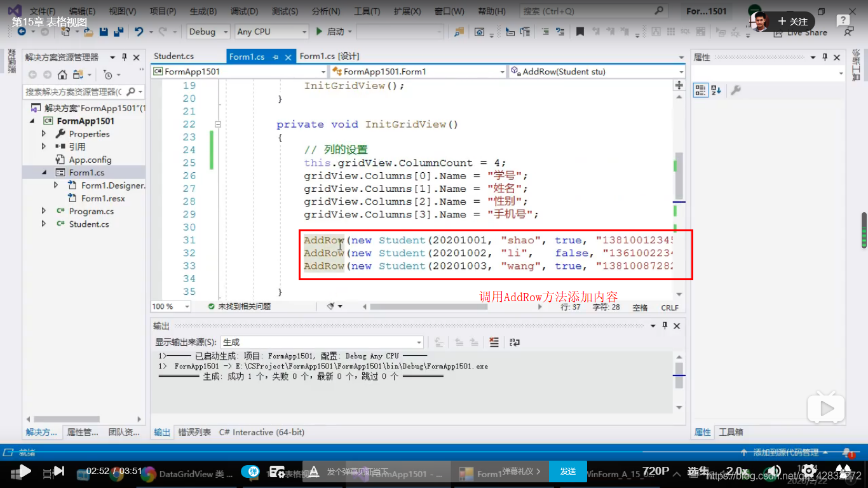Screen dimensions: 868x488
Task: Click the video player 发送 button
Action: (x=568, y=471)
